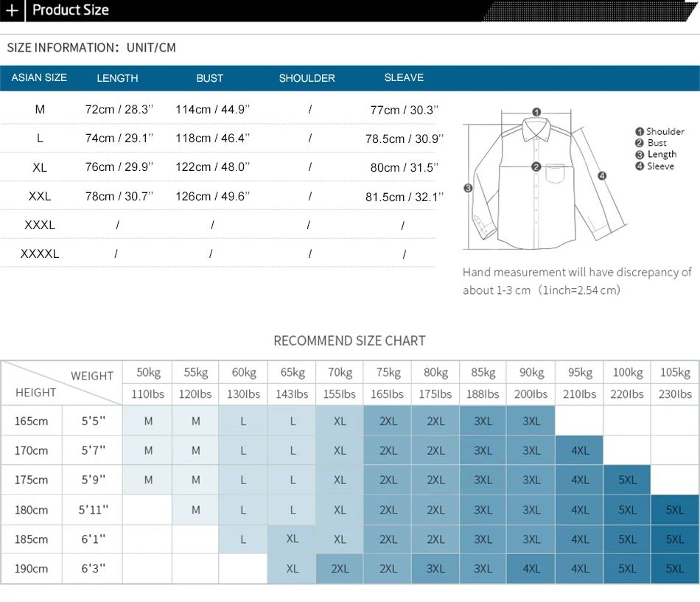Click the SHOULDER column header

coord(307,78)
